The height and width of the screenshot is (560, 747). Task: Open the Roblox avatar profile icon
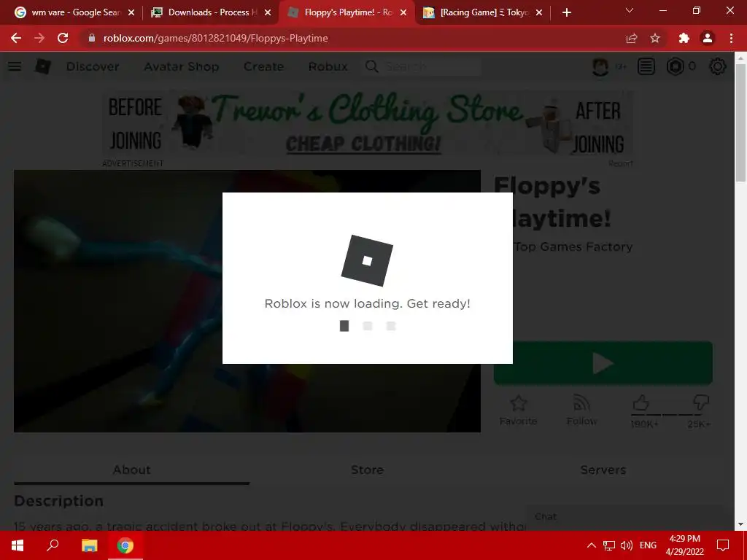click(x=600, y=66)
